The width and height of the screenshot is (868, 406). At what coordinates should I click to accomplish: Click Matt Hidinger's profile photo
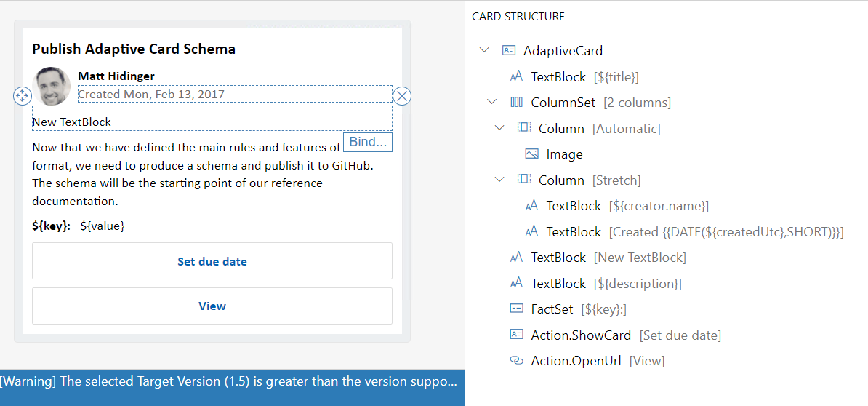pos(52,86)
